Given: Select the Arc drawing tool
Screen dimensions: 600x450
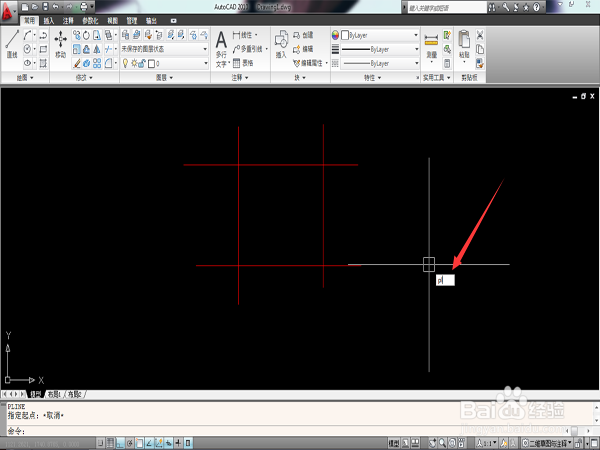Looking at the screenshot, I should pos(28,35).
